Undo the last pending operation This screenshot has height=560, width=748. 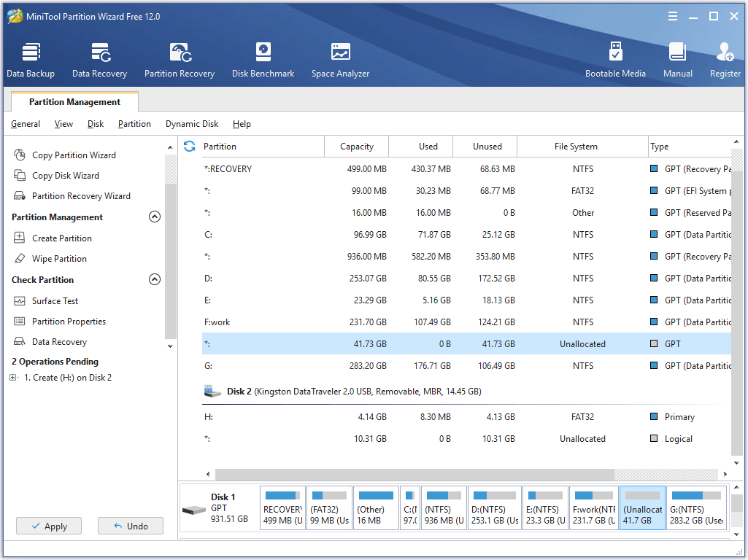[130, 526]
